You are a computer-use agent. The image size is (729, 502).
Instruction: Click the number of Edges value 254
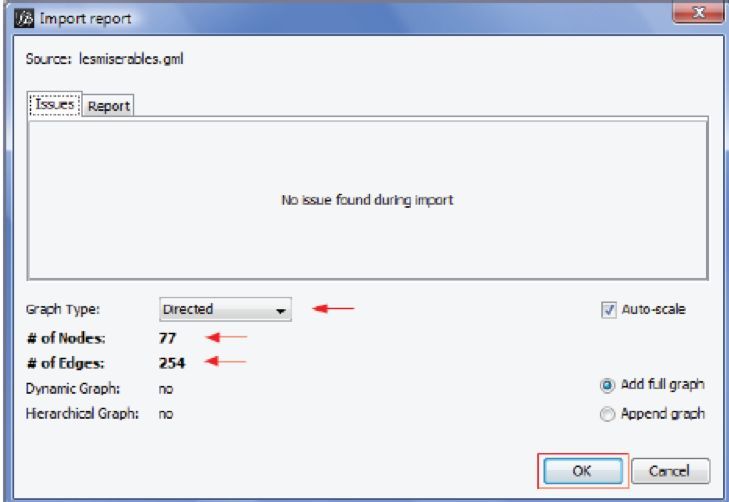pyautogui.click(x=172, y=363)
